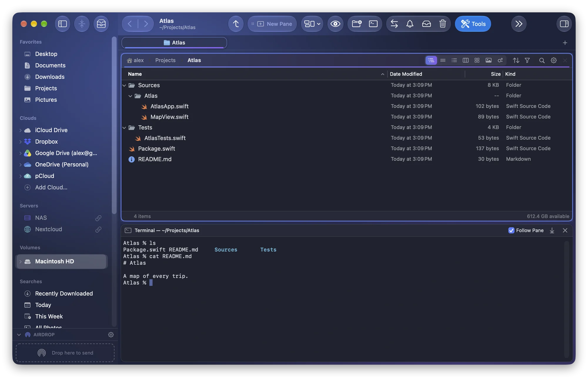Click the toolbar overflow double-chevron

tap(519, 24)
